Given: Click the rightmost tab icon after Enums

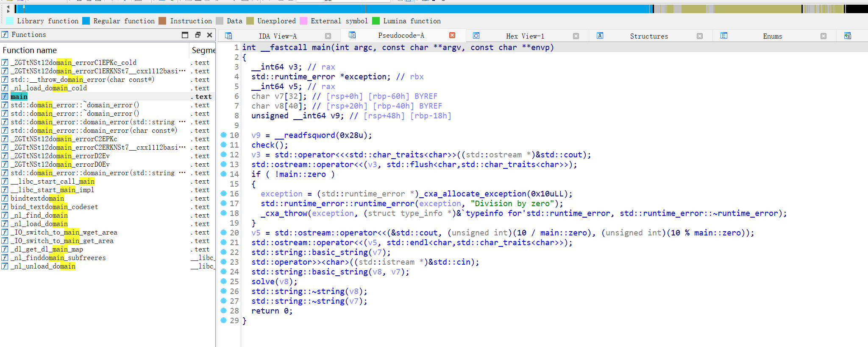Looking at the screenshot, I should coord(847,36).
